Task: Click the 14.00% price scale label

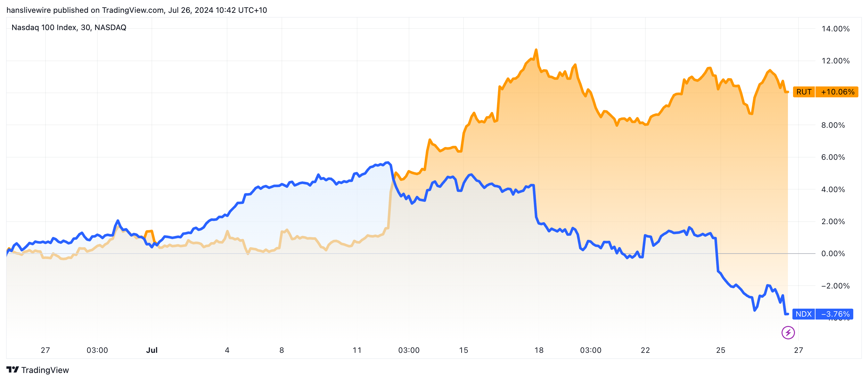Action: coord(835,28)
